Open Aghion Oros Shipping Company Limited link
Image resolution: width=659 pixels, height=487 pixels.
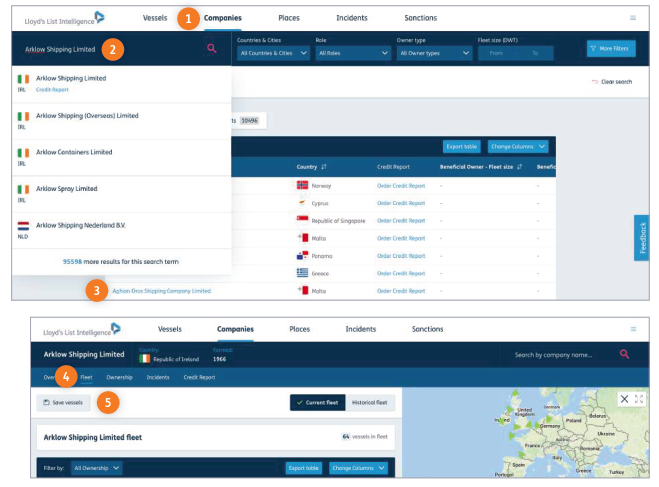(x=161, y=291)
